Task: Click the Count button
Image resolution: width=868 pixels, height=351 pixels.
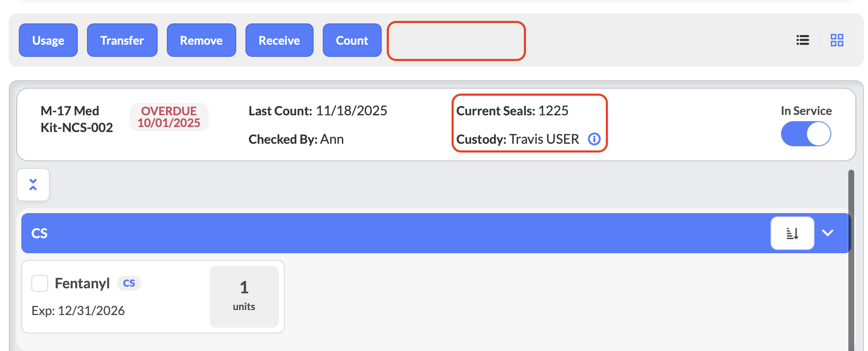Action: [352, 40]
